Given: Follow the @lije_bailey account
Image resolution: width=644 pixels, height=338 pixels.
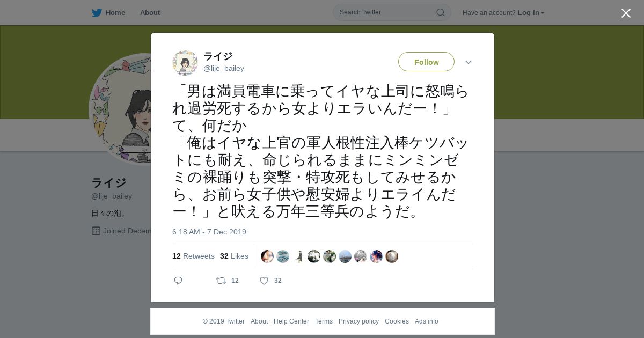Looking at the screenshot, I should pyautogui.click(x=426, y=62).
